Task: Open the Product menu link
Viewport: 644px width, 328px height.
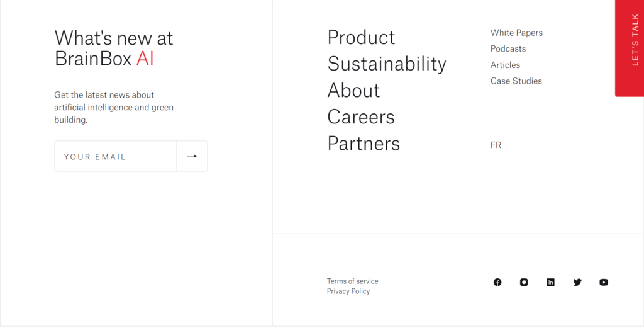Action: tap(361, 37)
